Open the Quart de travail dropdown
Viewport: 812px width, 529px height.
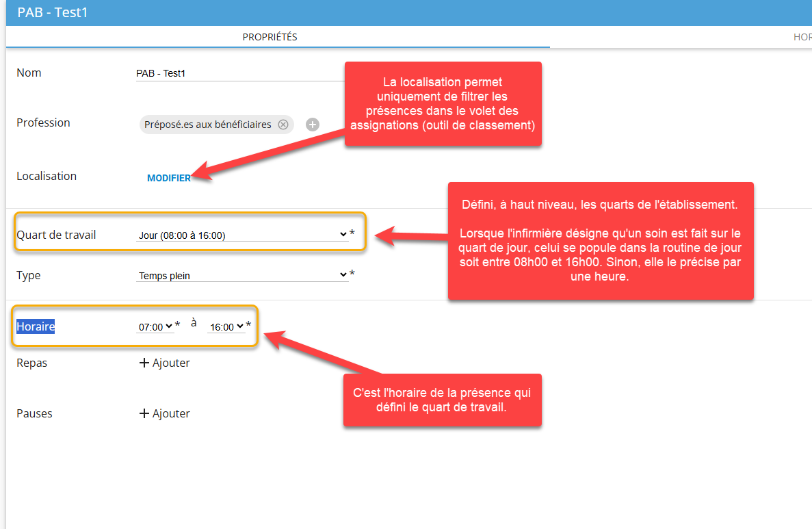pos(242,235)
